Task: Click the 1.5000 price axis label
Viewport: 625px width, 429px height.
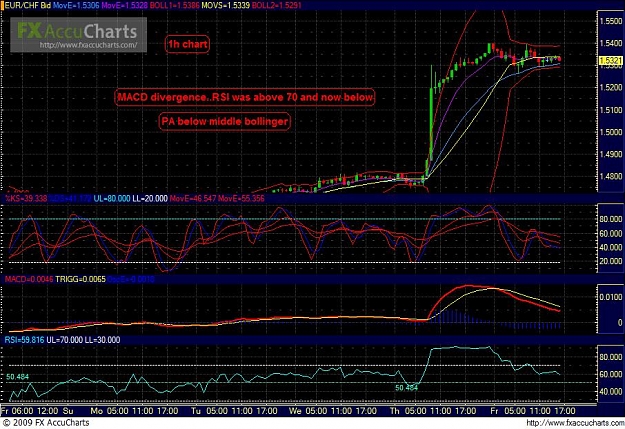Action: [611, 132]
